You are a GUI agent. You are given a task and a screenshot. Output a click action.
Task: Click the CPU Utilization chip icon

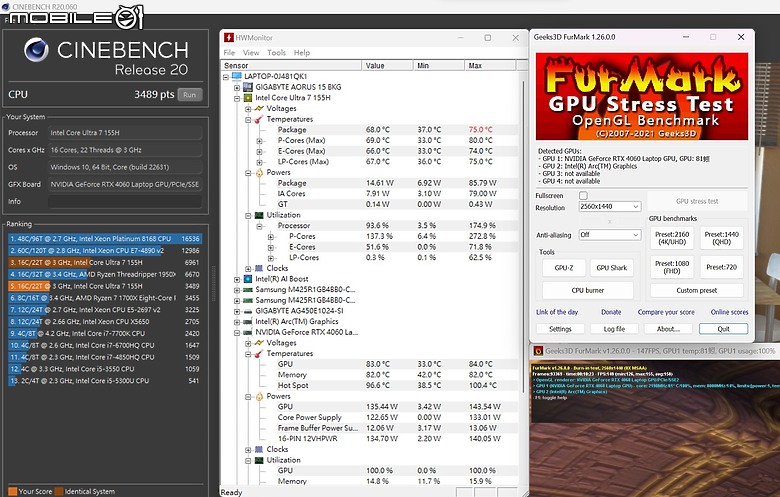pyautogui.click(x=259, y=215)
